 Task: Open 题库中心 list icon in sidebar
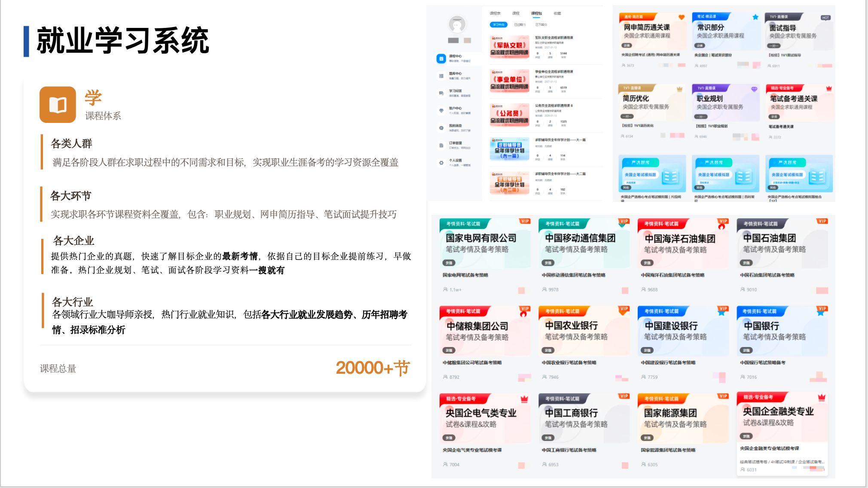(x=441, y=76)
